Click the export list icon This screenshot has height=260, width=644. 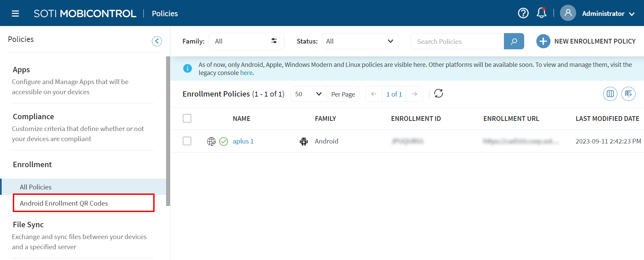coord(628,94)
